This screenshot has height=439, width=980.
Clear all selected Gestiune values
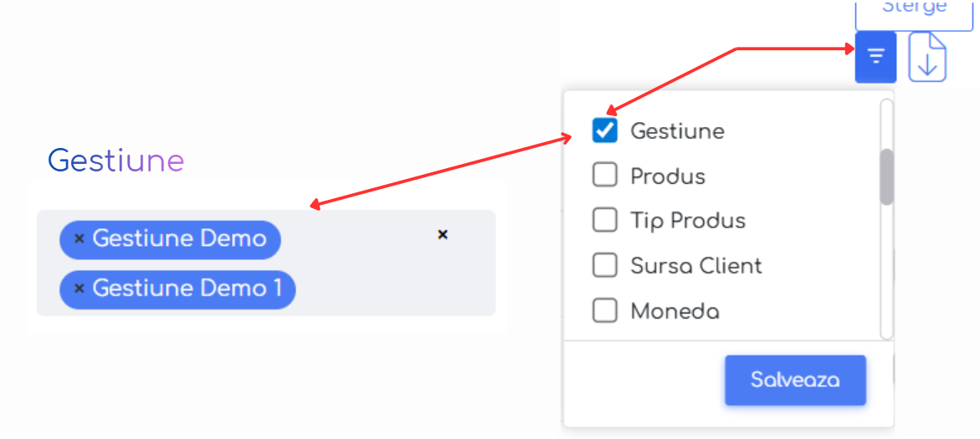tap(443, 235)
